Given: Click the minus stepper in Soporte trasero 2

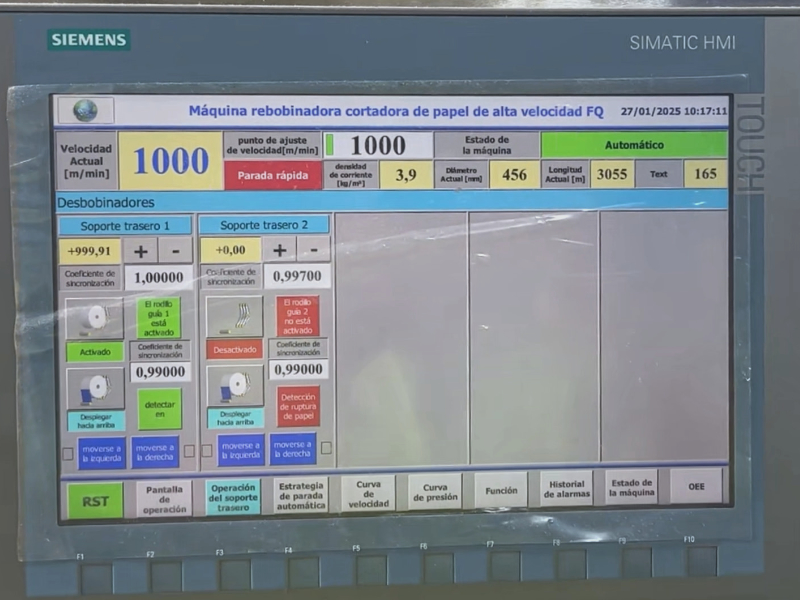Looking at the screenshot, I should pyautogui.click(x=313, y=250).
